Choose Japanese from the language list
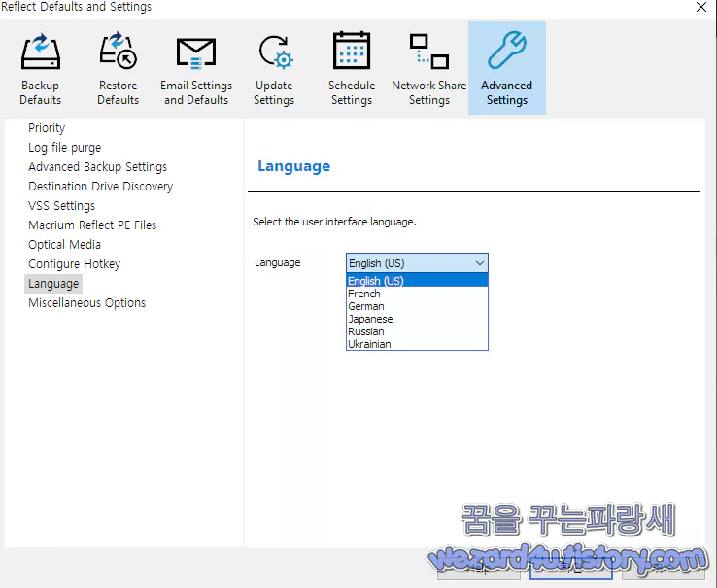This screenshot has width=717, height=588. pyautogui.click(x=417, y=319)
